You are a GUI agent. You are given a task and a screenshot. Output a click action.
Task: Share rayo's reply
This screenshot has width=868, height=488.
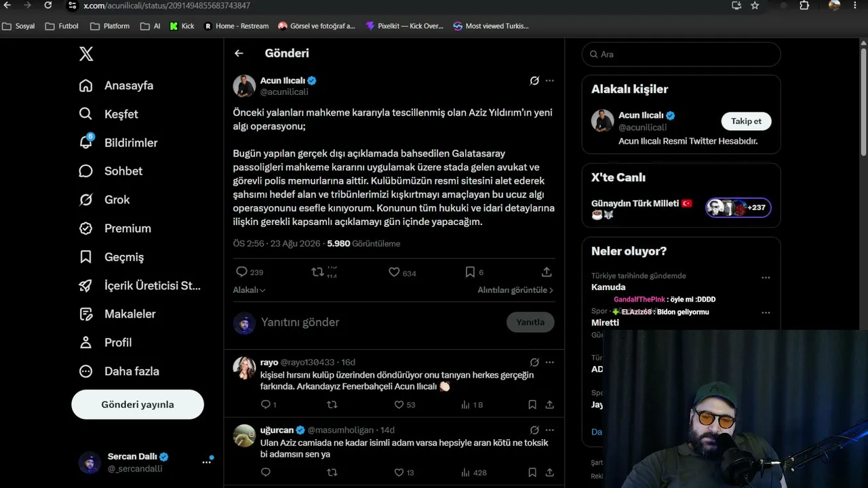pyautogui.click(x=549, y=405)
